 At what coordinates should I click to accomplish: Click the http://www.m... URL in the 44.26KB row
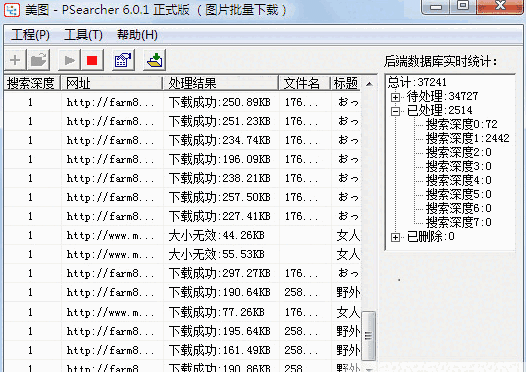pos(110,236)
